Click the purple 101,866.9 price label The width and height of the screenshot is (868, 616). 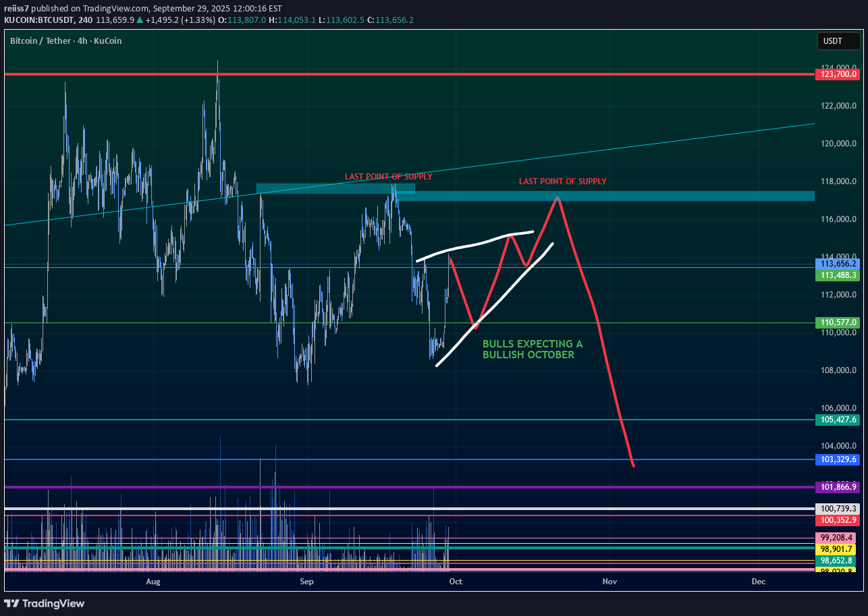click(x=838, y=486)
